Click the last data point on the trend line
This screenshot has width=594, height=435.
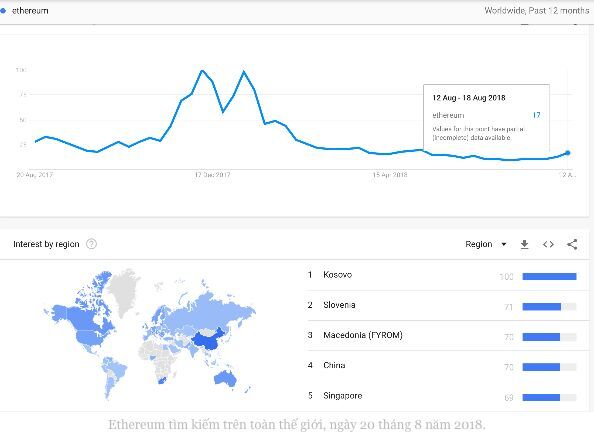click(x=567, y=153)
